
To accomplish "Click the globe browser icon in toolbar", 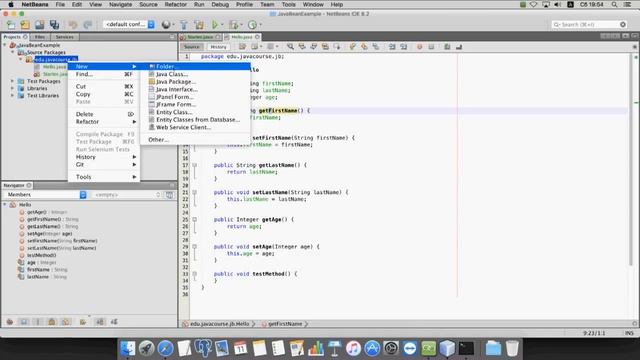I will coord(166,25).
